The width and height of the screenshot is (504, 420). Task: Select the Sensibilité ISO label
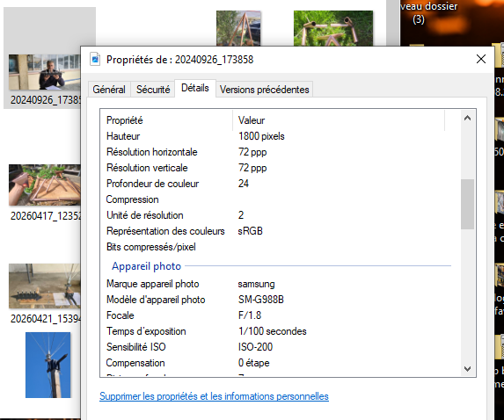136,347
